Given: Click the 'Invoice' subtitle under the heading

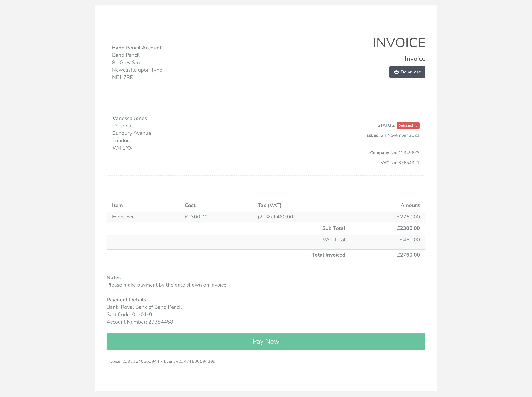Looking at the screenshot, I should click(415, 59).
